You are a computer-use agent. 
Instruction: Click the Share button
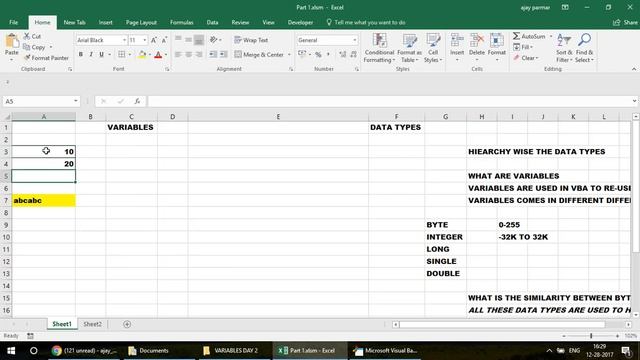625,22
